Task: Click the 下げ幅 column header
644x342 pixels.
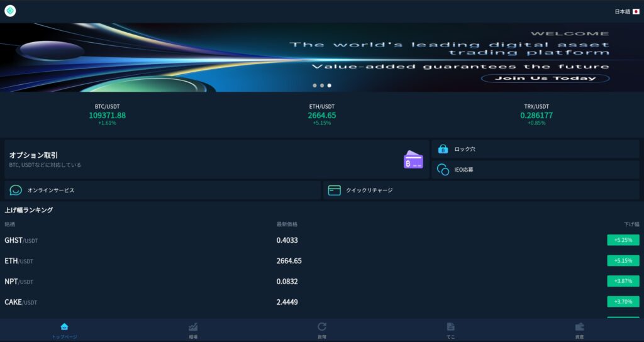Action: [x=631, y=224]
